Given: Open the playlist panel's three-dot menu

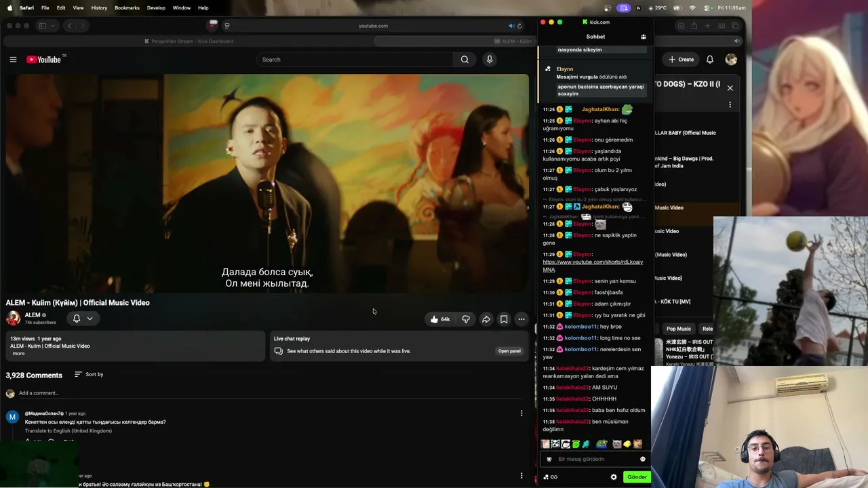Looking at the screenshot, I should pos(730,105).
